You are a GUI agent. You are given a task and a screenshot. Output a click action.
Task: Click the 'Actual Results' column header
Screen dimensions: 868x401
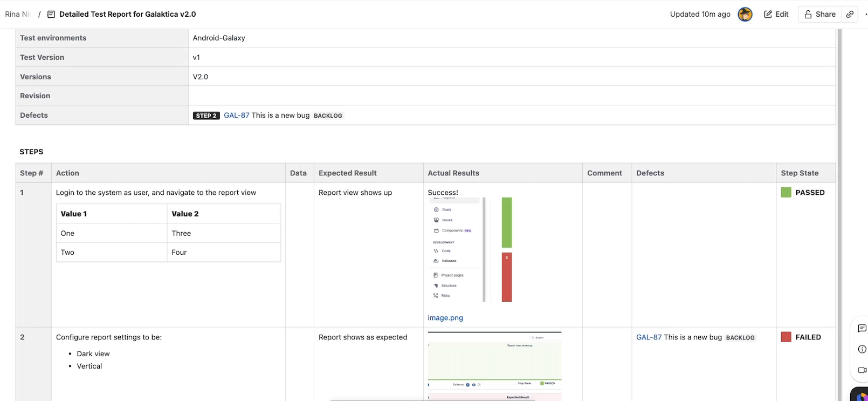[x=453, y=173]
